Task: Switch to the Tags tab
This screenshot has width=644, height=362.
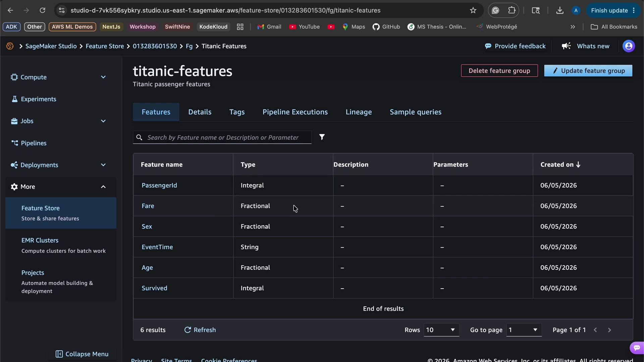Action: [237, 112]
